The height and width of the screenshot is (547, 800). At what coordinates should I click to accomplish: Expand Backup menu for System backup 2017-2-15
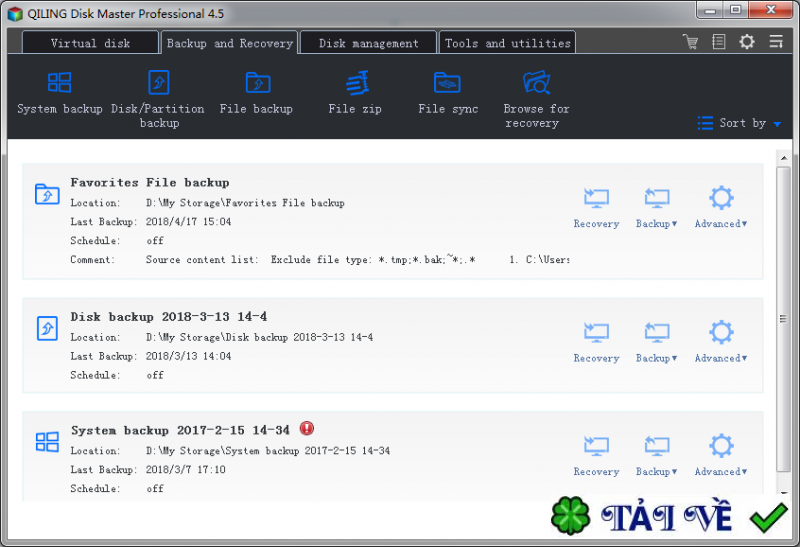click(x=657, y=456)
